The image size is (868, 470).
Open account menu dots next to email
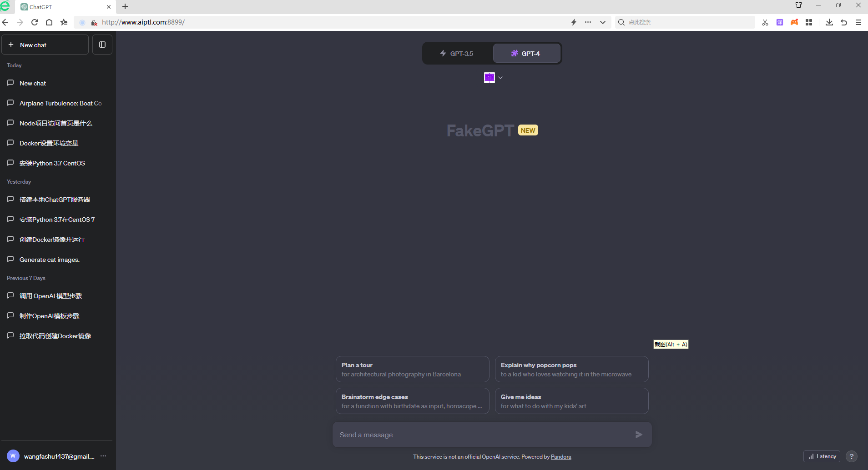point(103,456)
